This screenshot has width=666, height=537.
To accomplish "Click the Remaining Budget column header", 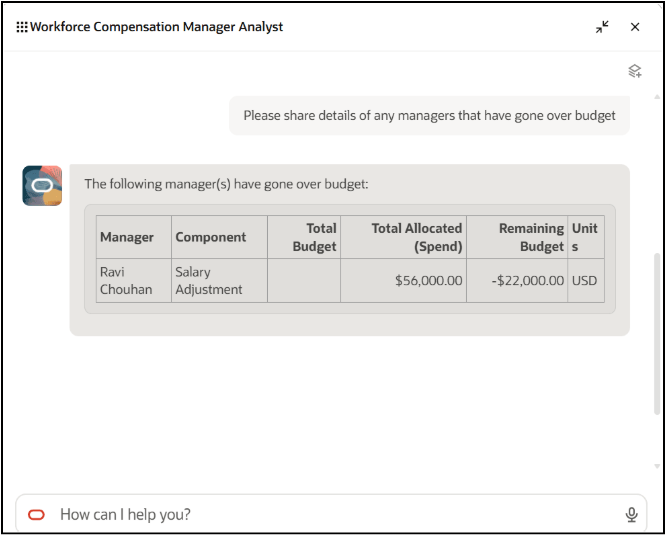I will 517,237.
